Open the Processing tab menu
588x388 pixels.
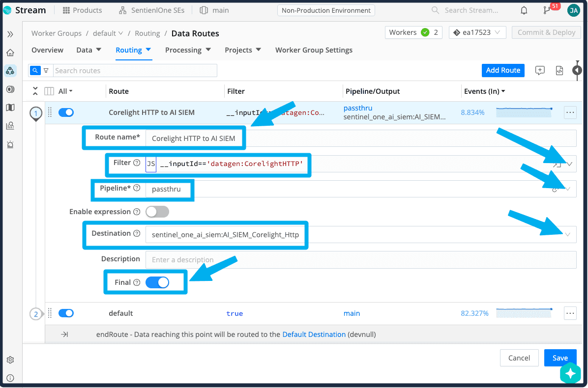coord(188,50)
